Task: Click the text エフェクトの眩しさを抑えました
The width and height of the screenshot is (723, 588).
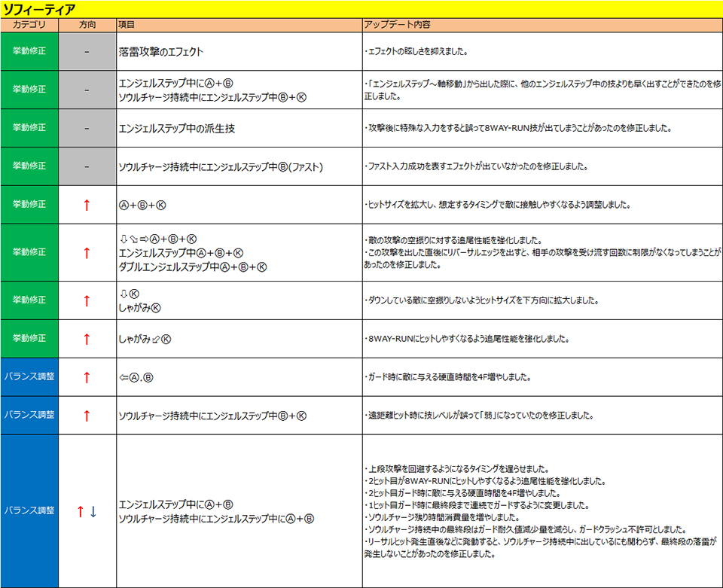Action: [418, 52]
